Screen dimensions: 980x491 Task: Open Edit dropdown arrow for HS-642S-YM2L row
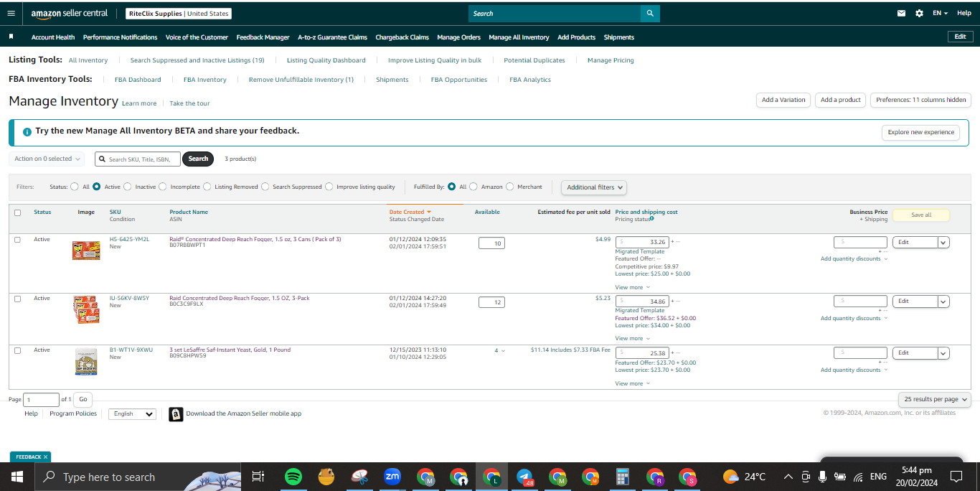pos(943,243)
